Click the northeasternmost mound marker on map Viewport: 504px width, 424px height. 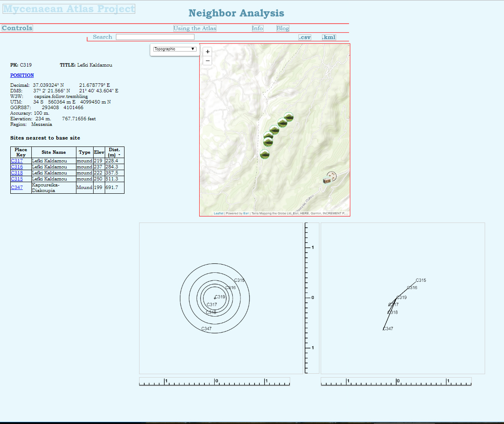[289, 116]
